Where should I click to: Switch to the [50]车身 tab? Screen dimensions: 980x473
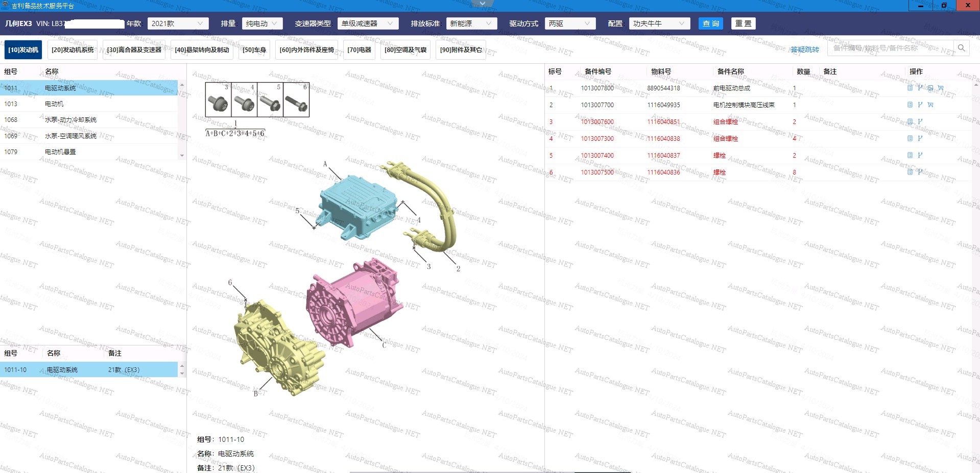[254, 50]
